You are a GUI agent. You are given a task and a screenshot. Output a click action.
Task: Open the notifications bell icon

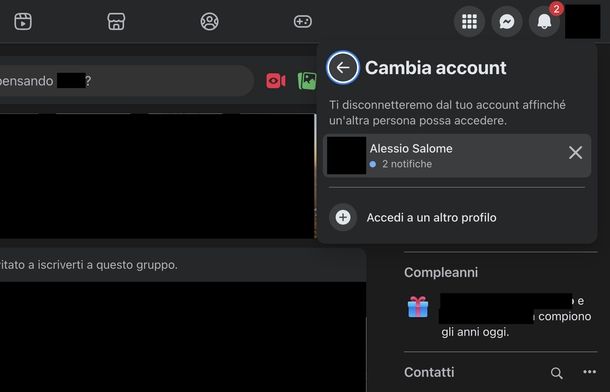544,21
